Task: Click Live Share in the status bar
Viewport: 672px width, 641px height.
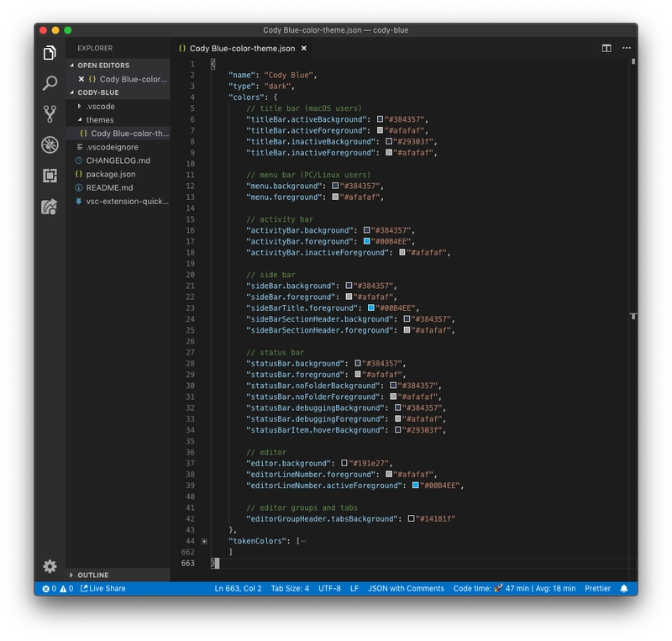Action: (102, 589)
